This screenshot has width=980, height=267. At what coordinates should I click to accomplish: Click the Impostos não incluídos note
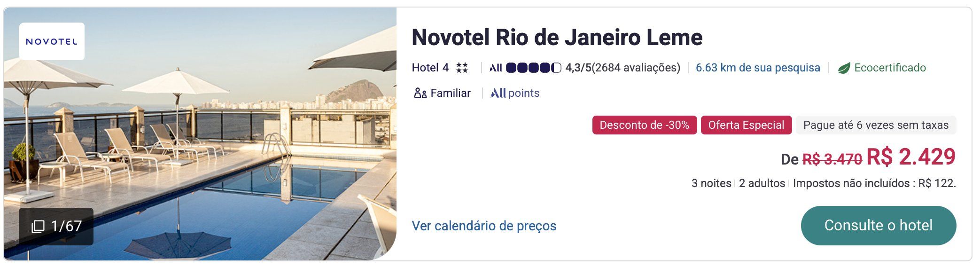(874, 183)
